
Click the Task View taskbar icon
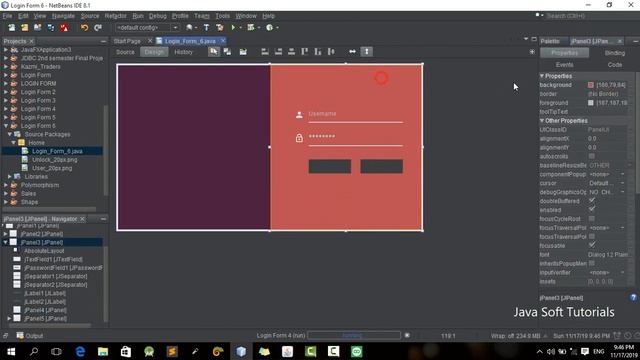click(x=56, y=351)
